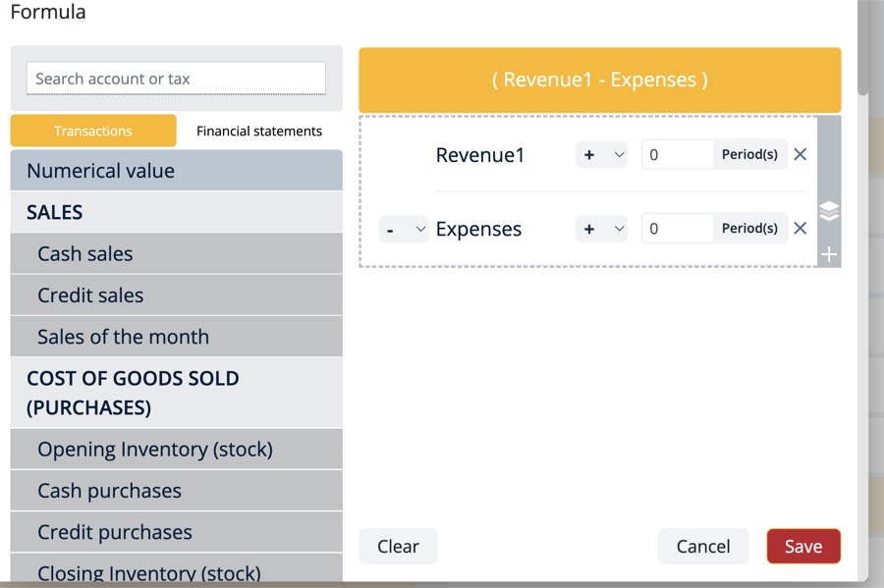The image size is (884, 588).
Task: Choose the Cash purchases account
Action: tap(177, 491)
